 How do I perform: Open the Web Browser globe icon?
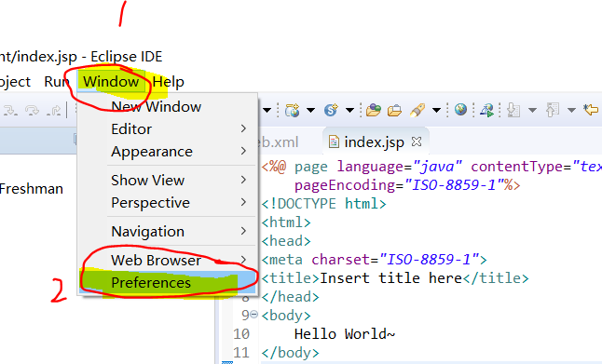[460, 109]
